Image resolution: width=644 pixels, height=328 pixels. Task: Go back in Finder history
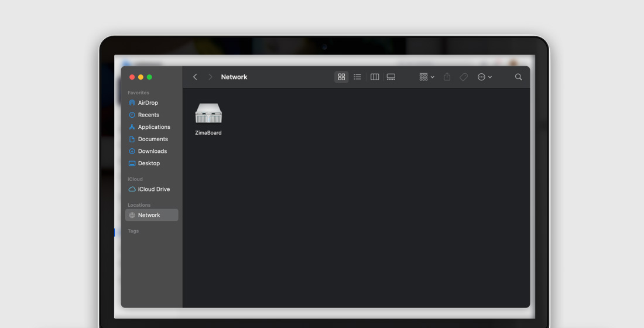pos(195,77)
